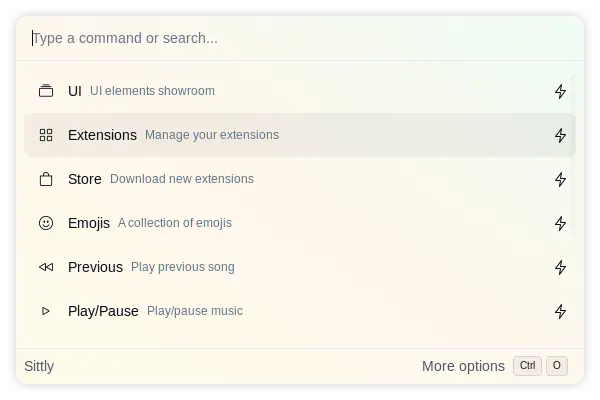600x400 pixels.
Task: Click the lightning bolt beside UI
Action: tap(561, 91)
